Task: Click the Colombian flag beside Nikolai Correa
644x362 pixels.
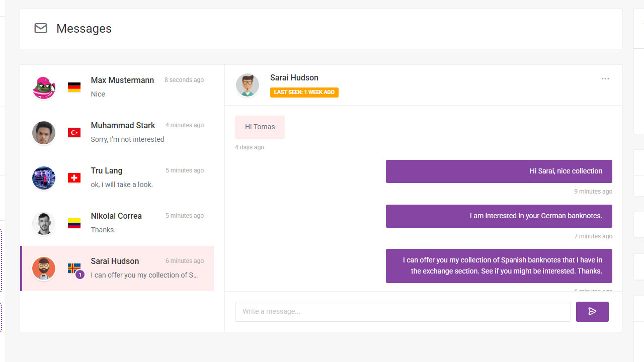Action: 74,223
